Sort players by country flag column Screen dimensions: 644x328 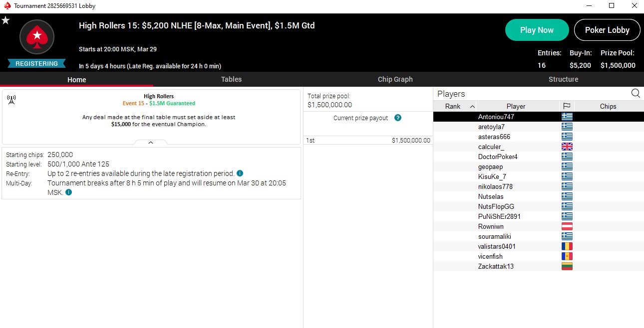pos(567,106)
